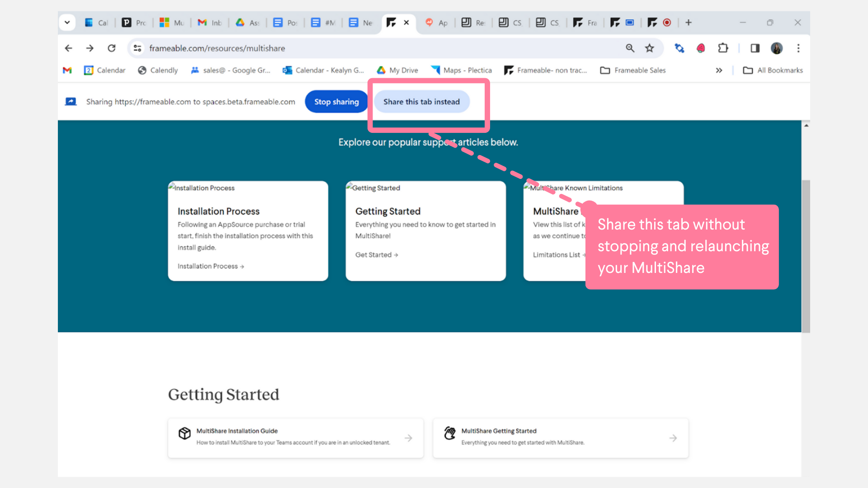
Task: Switch to the Mu Microsoft browser tab
Action: (172, 23)
